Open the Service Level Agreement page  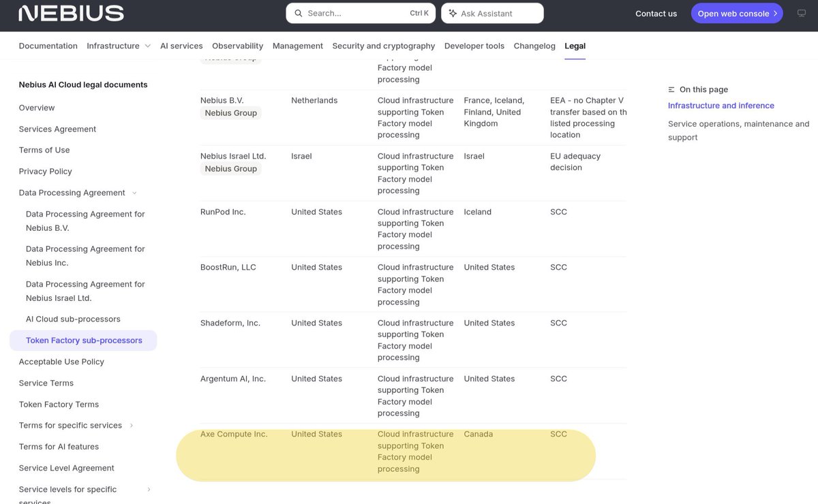[x=67, y=468]
